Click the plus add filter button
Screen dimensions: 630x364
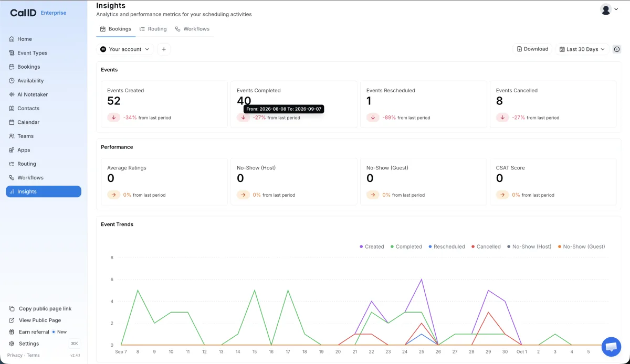[x=164, y=49]
